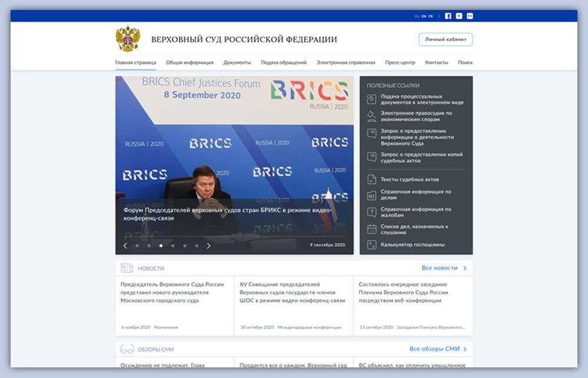588x378 pixels.
Task: Open the Facebook icon in top bar
Action: (448, 16)
